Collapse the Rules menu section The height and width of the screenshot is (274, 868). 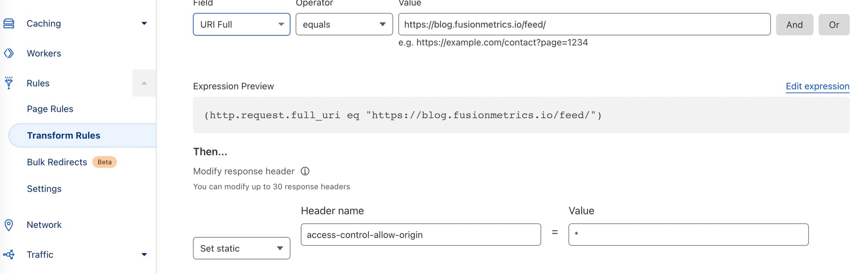(144, 83)
